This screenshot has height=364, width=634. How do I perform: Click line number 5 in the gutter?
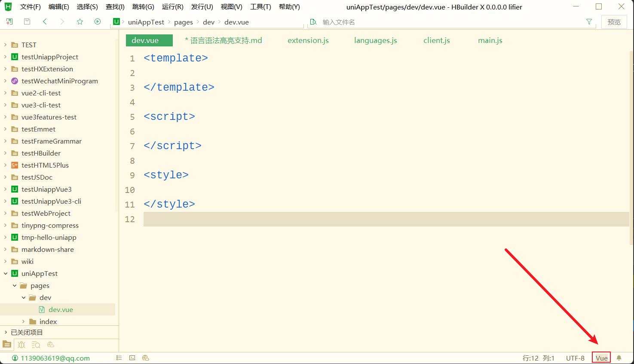click(x=132, y=117)
